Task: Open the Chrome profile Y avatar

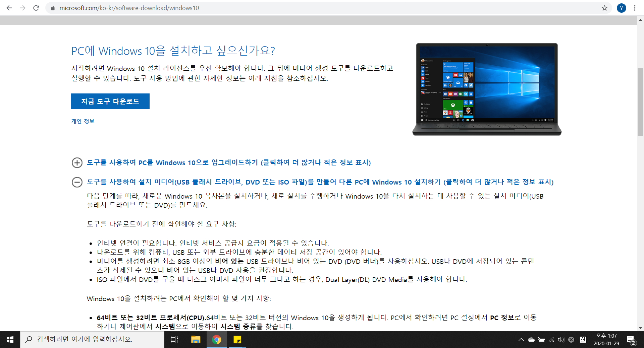Action: (x=622, y=8)
